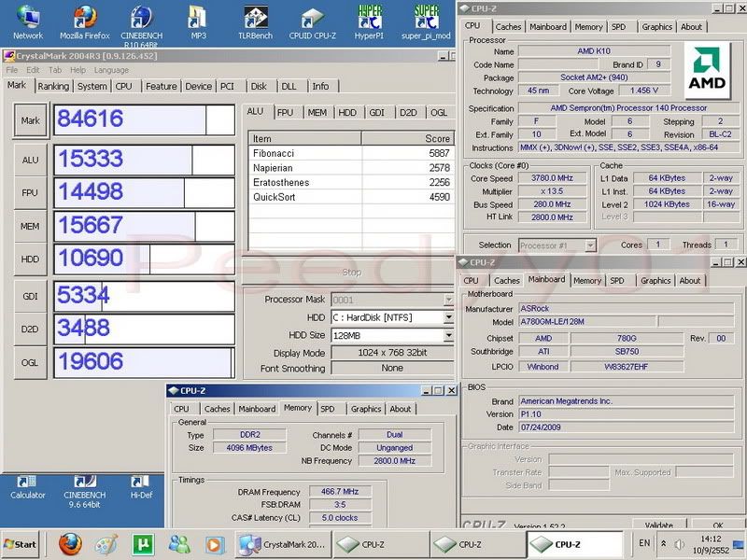Open Paint palette icon in quick launch

(106, 544)
